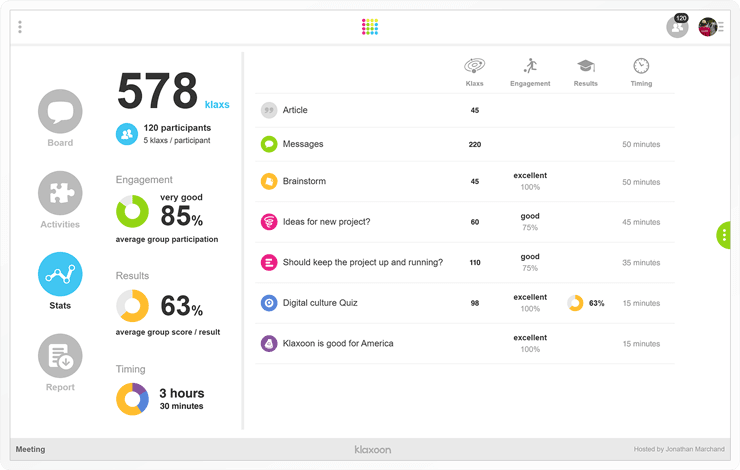
Task: Open participants icon with 120 badge
Action: pos(677,27)
